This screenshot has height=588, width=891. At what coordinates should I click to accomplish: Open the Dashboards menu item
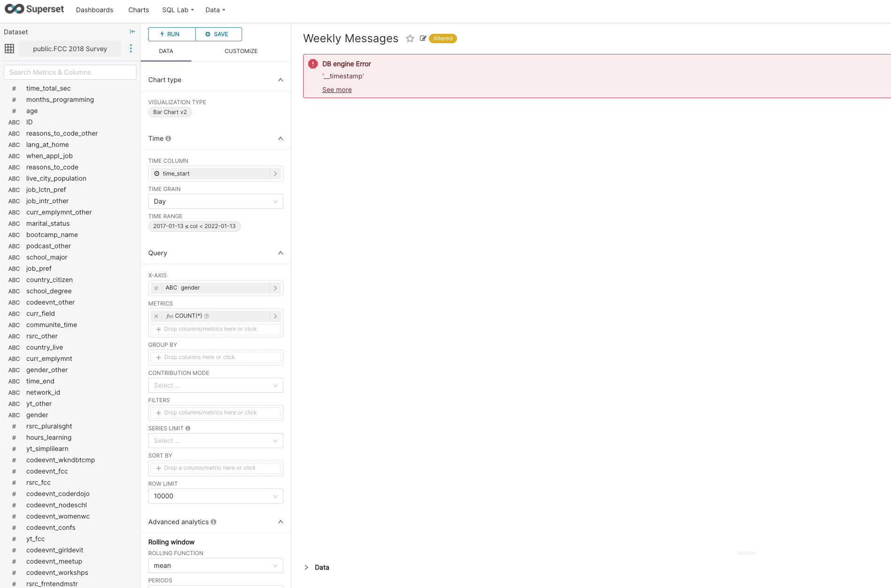coord(95,10)
